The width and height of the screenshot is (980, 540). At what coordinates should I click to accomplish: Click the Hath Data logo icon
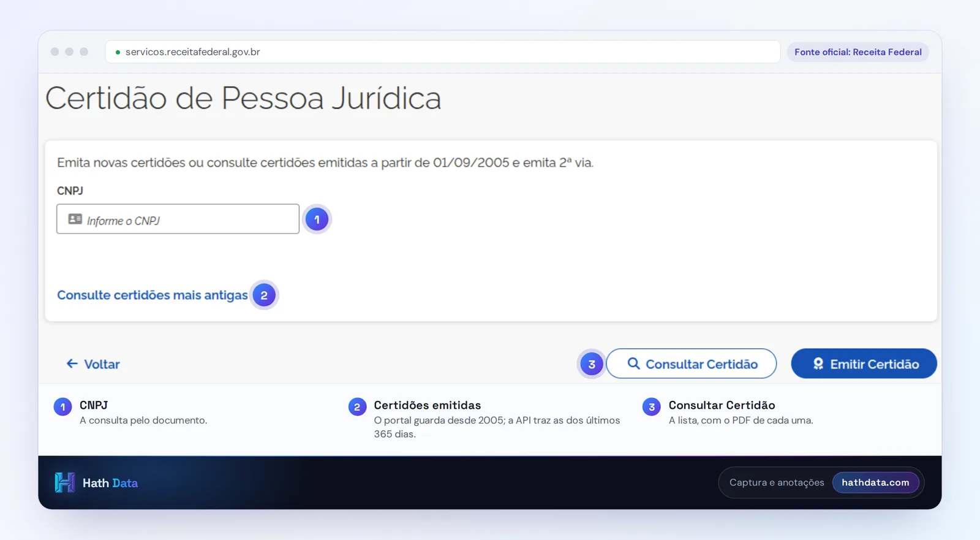pos(65,482)
